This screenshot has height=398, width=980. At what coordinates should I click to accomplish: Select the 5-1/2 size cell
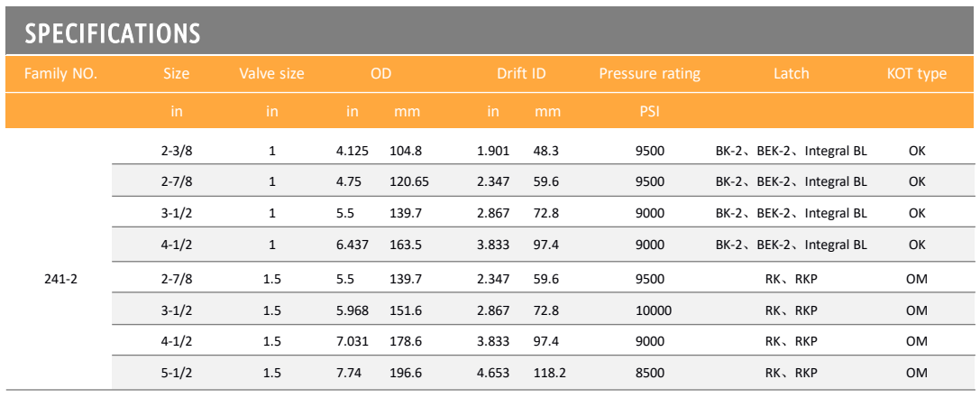tap(176, 373)
